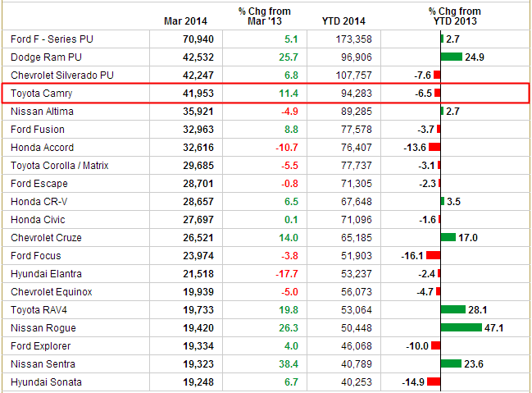Click the Toyota RAV4 green 28.1 bar
532x393 pixels.
(x=452, y=310)
